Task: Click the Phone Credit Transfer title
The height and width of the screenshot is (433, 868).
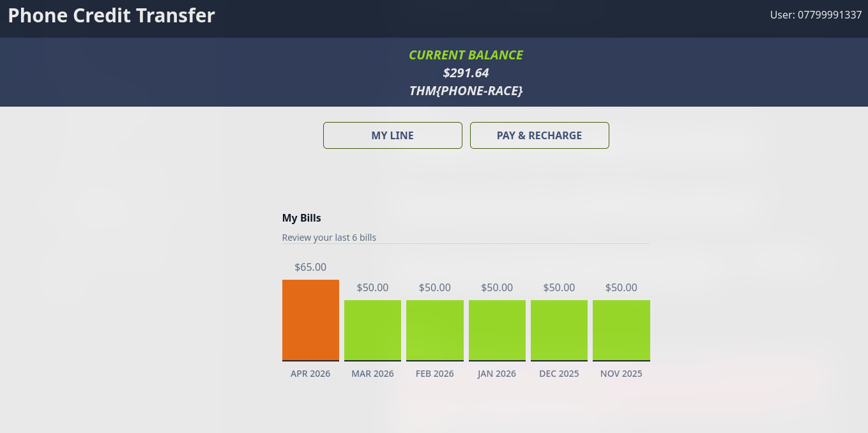Action: (111, 15)
